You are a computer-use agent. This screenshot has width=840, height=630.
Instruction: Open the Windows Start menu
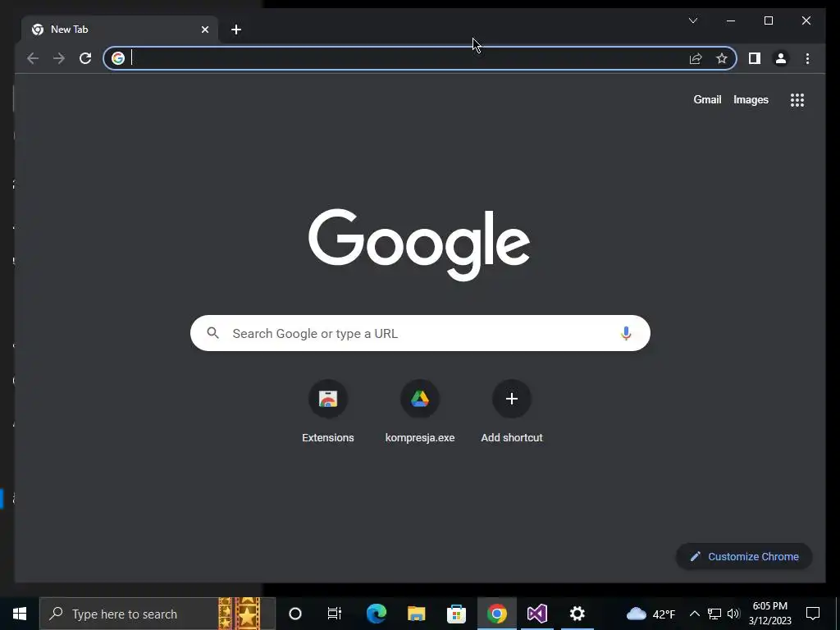pos(20,614)
